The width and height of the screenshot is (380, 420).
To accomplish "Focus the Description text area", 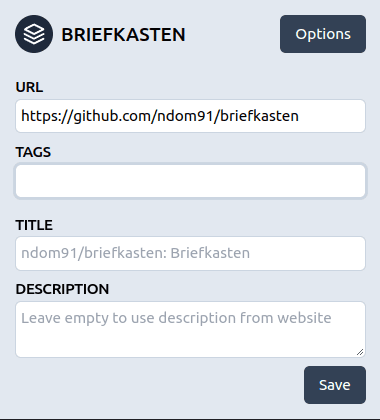I will 190,330.
